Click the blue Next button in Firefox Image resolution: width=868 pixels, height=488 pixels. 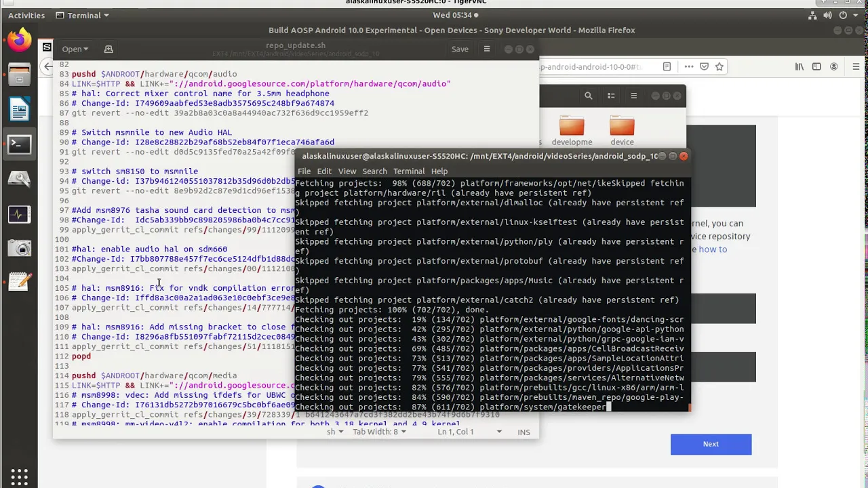[711, 444]
